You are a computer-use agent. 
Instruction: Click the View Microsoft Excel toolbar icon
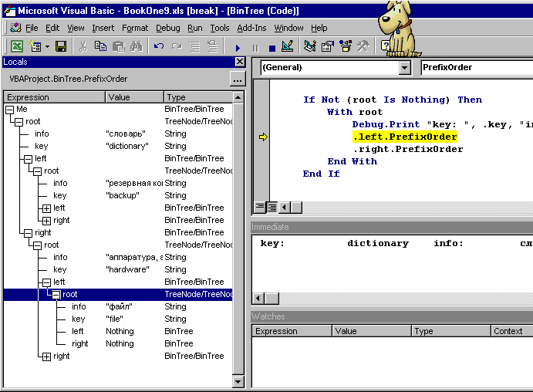17,46
